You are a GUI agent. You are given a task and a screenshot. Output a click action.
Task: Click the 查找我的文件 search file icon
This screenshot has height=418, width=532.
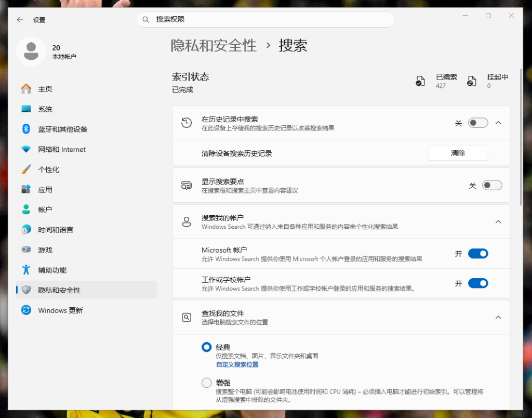click(187, 318)
